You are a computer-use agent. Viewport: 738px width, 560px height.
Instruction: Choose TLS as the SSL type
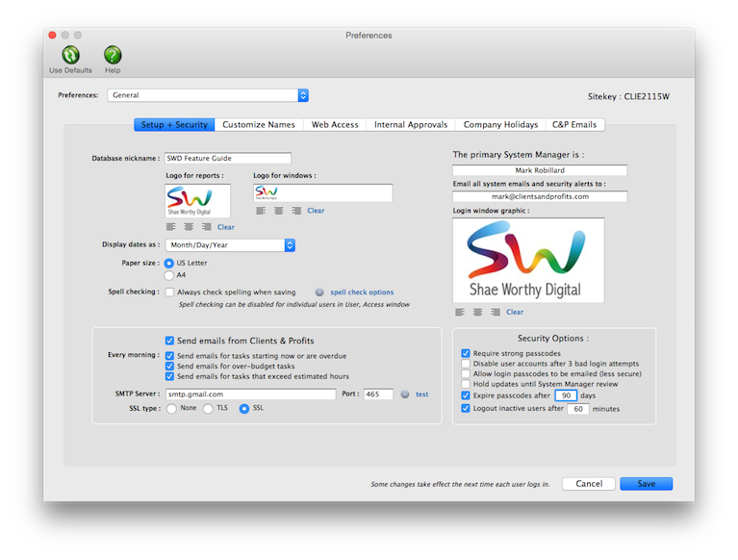(x=207, y=409)
